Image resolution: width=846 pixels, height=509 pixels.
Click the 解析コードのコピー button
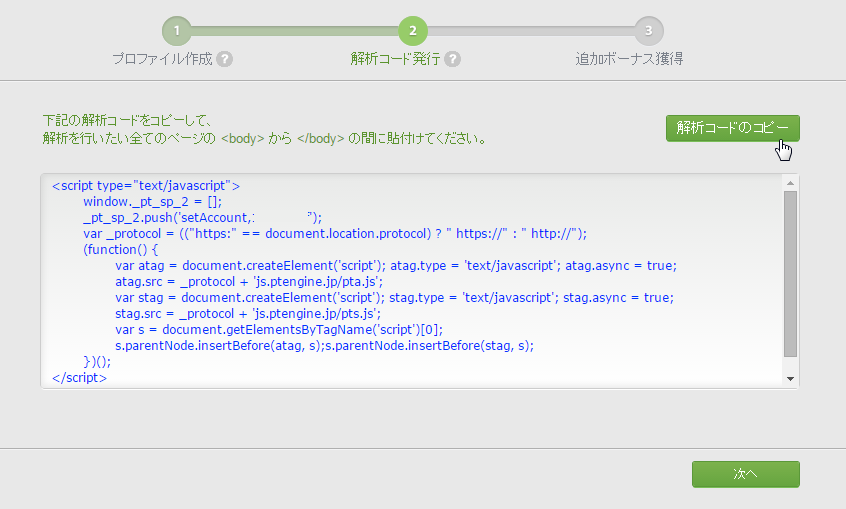coord(733,128)
